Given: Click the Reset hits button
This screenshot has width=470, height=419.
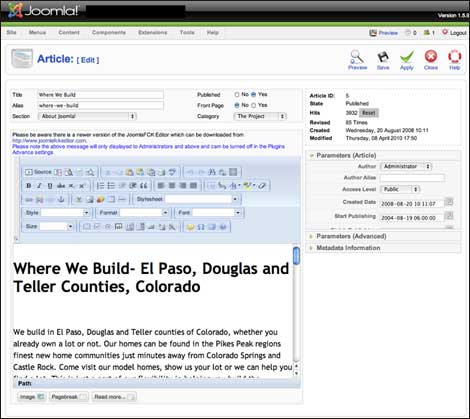Looking at the screenshot, I should click(369, 113).
